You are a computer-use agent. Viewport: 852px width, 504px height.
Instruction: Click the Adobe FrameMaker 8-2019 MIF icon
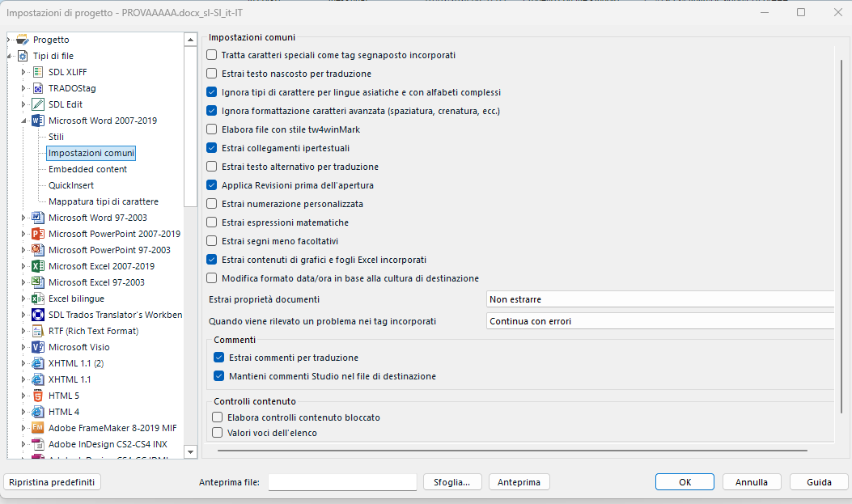pyautogui.click(x=38, y=428)
